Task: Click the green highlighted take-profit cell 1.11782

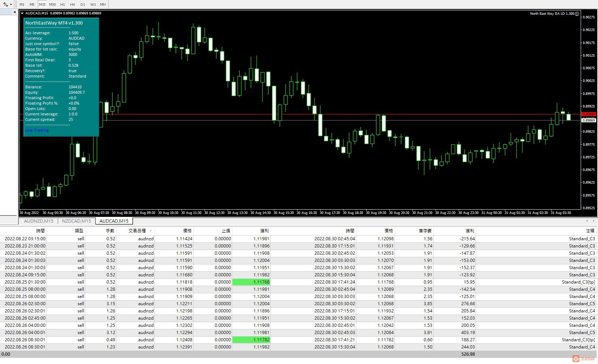Action: click(251, 340)
